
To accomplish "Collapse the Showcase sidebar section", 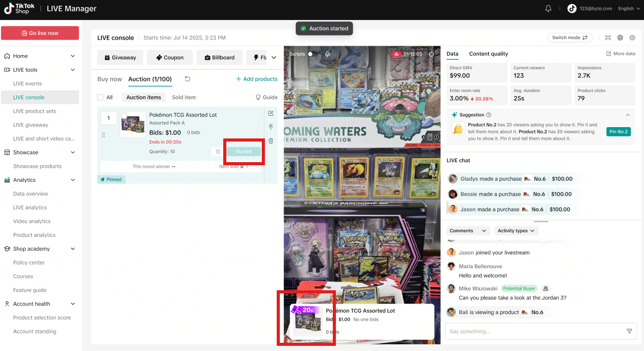I will click(x=73, y=152).
